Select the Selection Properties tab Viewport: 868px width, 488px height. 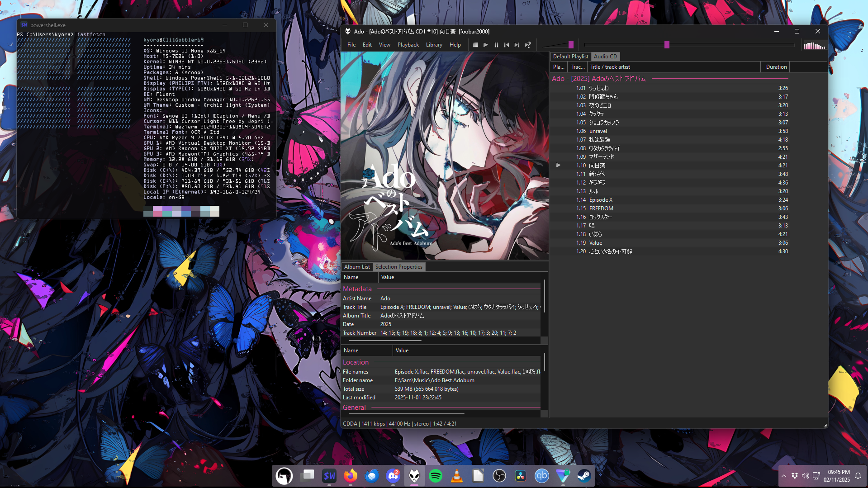(x=399, y=267)
